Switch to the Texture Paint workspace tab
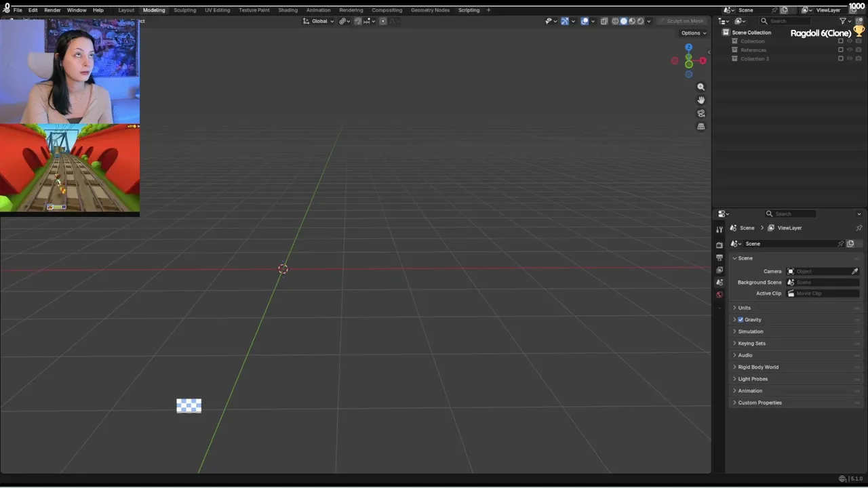 coord(254,10)
